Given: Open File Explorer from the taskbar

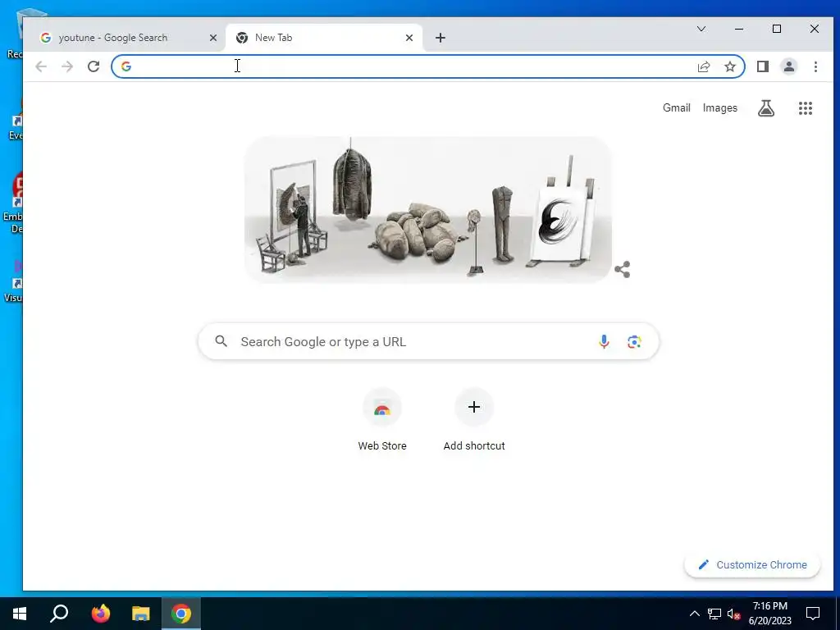Looking at the screenshot, I should (141, 614).
